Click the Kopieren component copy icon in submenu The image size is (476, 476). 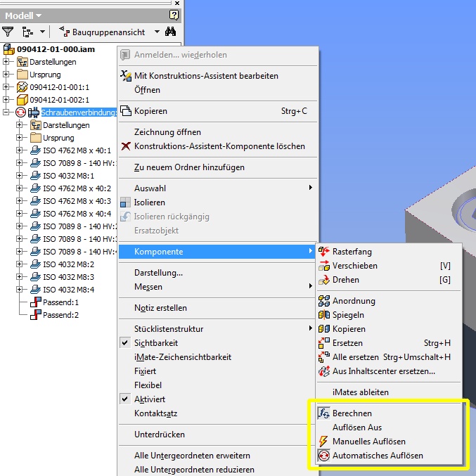click(324, 329)
